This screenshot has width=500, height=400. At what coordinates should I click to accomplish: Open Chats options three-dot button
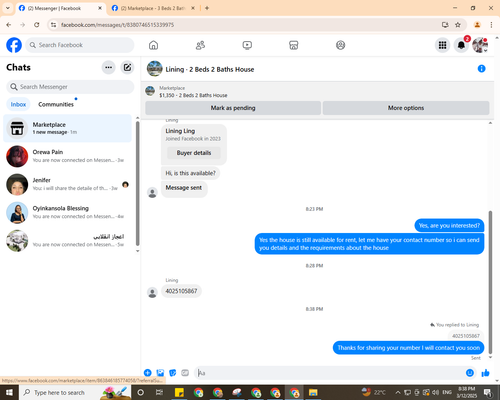pos(108,67)
